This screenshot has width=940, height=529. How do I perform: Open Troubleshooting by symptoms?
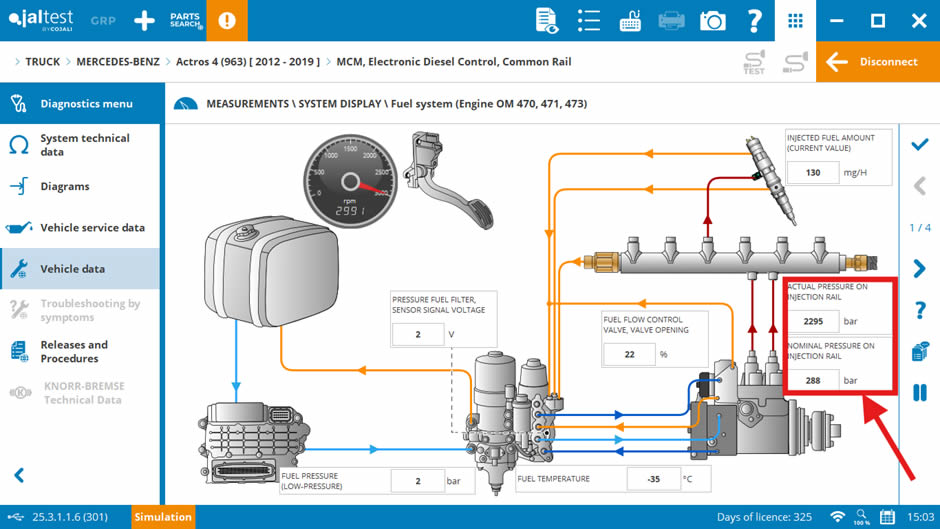(80, 310)
